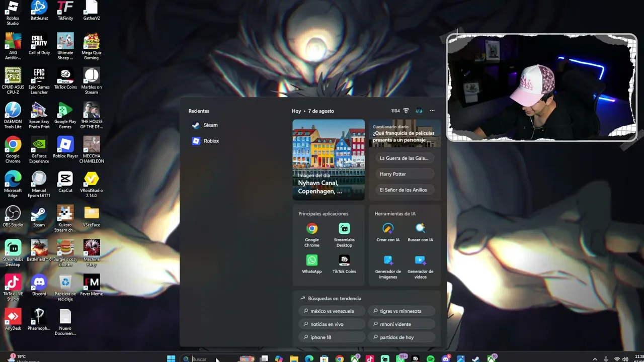Select the Roblox Player desktop shortcut
Image resolution: width=644 pixels, height=362 pixels.
coord(65,148)
